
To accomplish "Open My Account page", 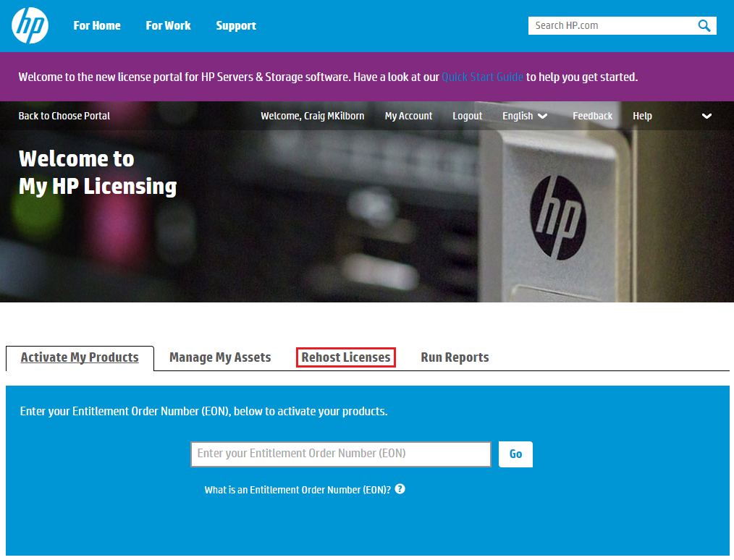I will pyautogui.click(x=408, y=116).
